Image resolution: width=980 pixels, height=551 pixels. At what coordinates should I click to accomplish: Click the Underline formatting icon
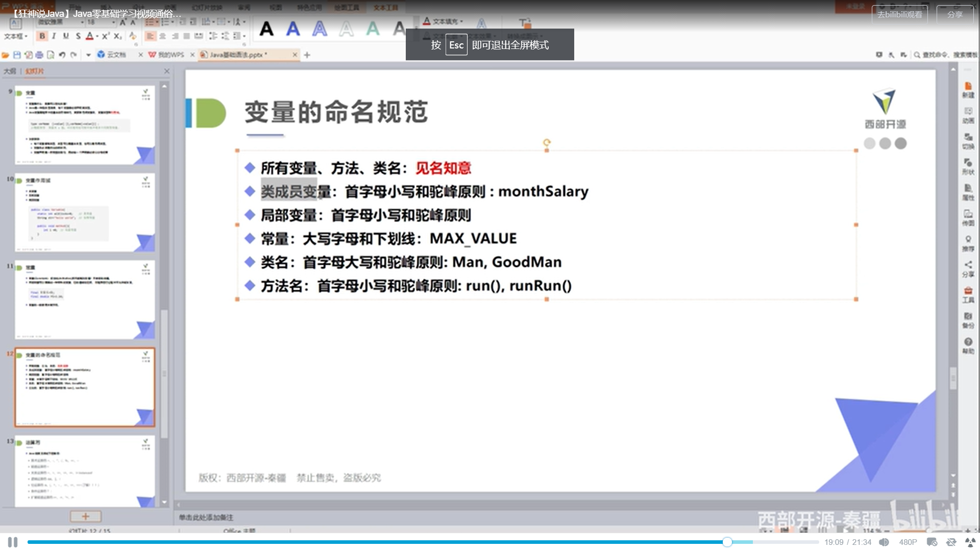(66, 36)
